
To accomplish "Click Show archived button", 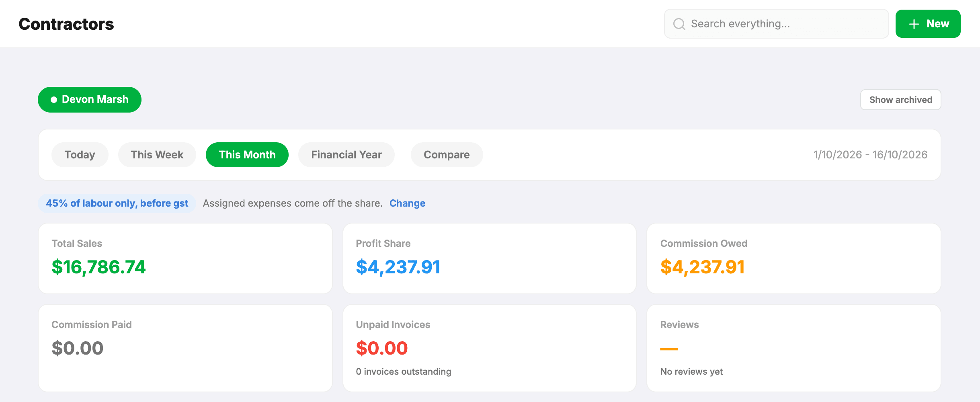I will [x=900, y=100].
